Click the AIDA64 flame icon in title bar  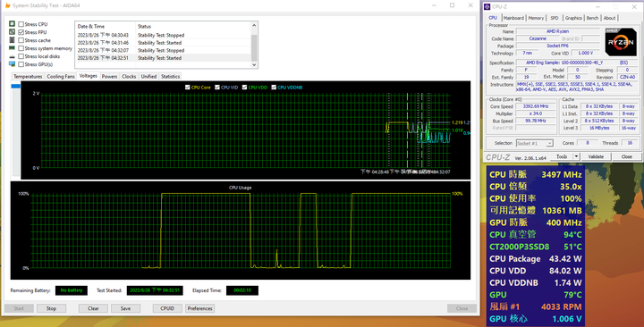[x=7, y=5]
